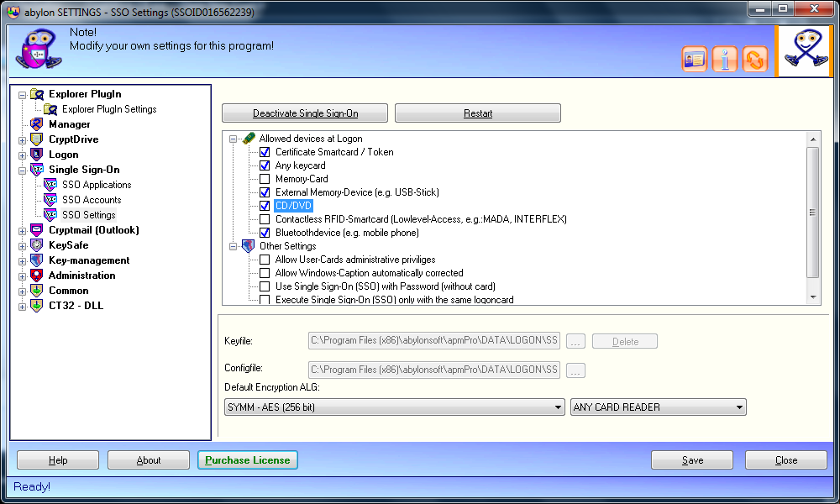Select SSO Applications tree item
Viewport: 840px width, 504px height.
pos(97,185)
